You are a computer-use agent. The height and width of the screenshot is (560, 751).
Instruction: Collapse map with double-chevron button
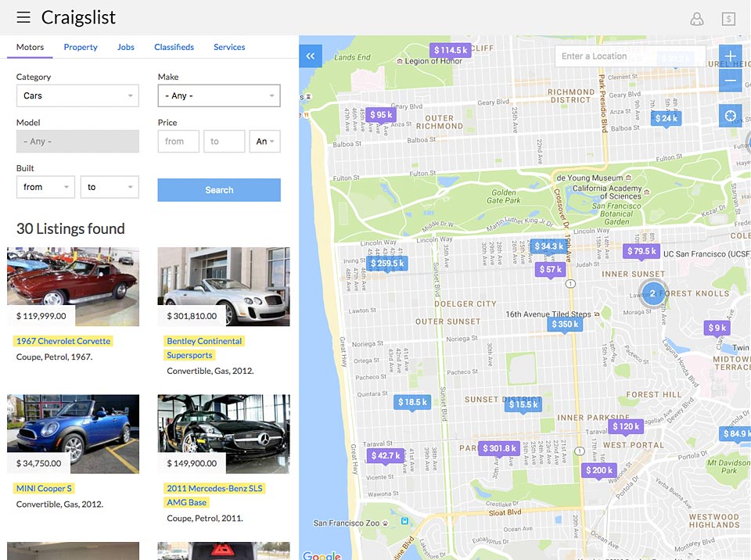(311, 56)
